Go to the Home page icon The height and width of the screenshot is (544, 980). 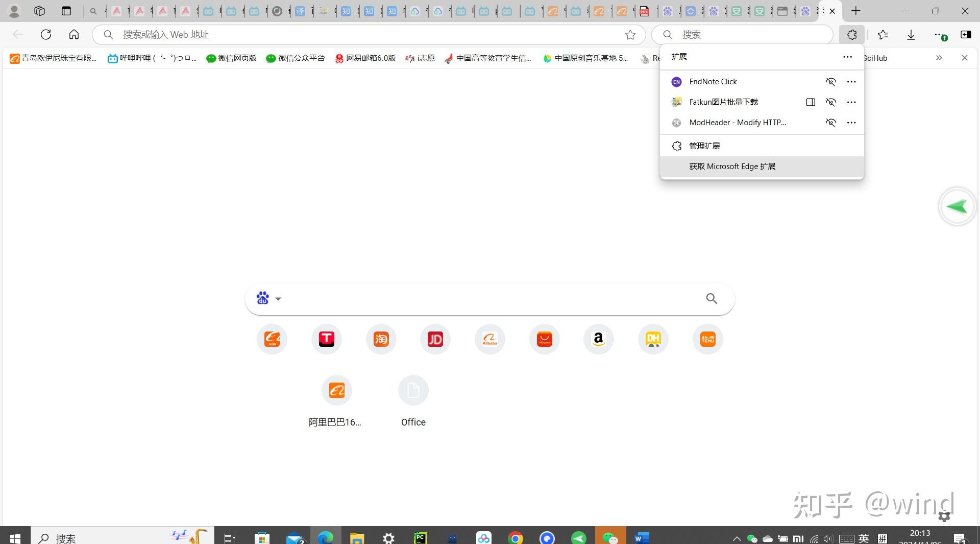tap(74, 35)
